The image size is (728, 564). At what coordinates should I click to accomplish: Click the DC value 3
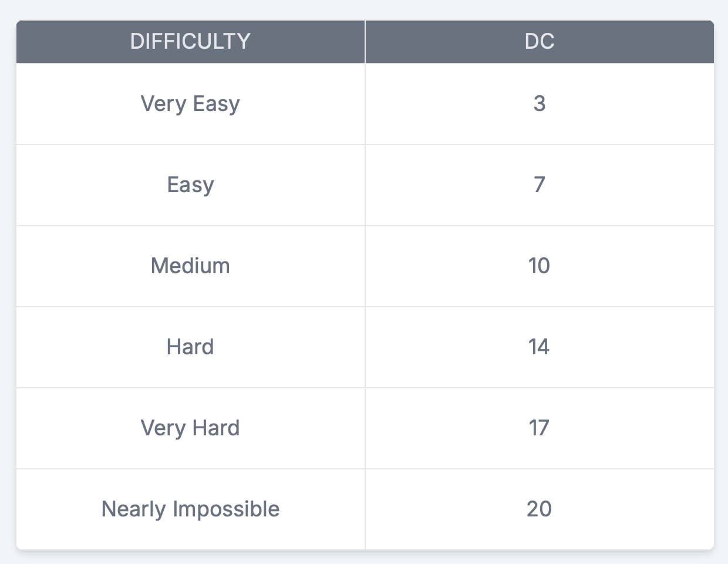click(540, 104)
